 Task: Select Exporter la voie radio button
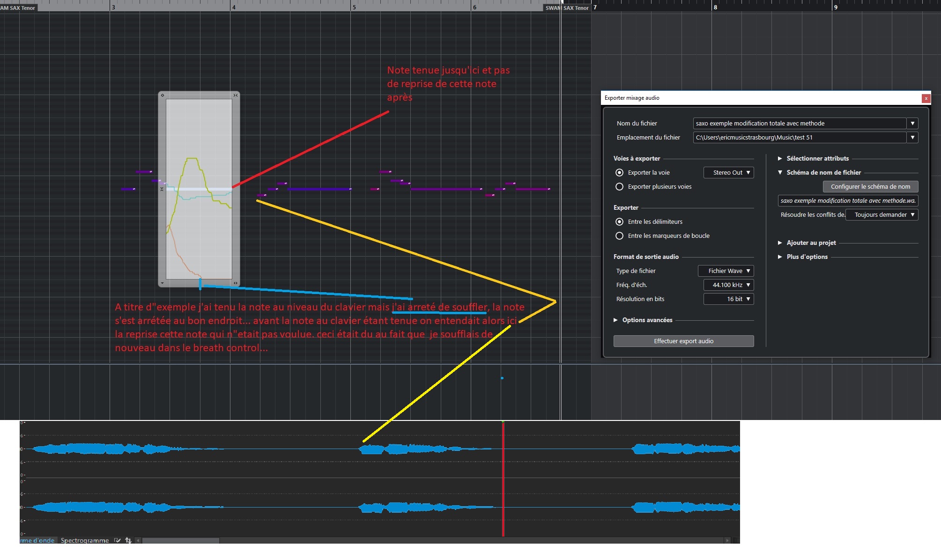[619, 173]
